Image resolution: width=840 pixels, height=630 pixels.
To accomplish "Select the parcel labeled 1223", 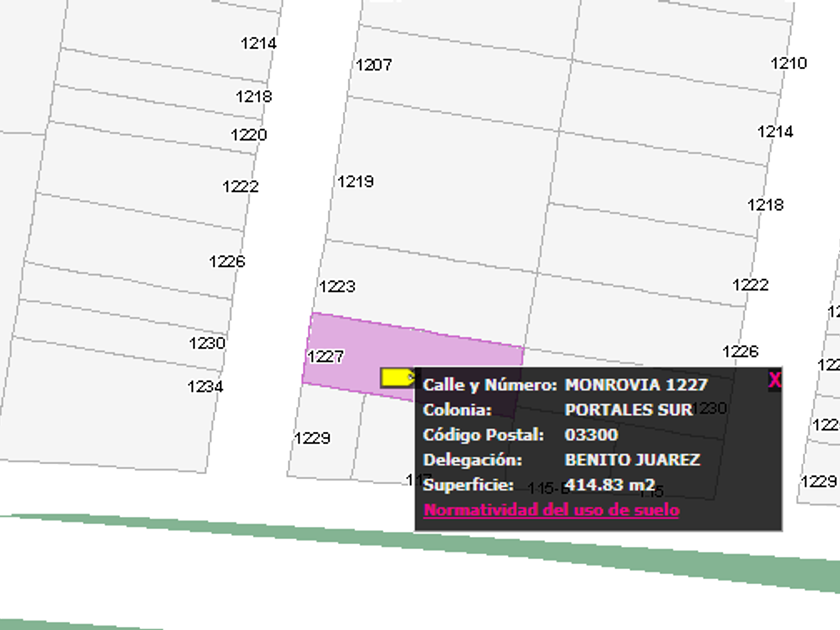I will coord(337,287).
